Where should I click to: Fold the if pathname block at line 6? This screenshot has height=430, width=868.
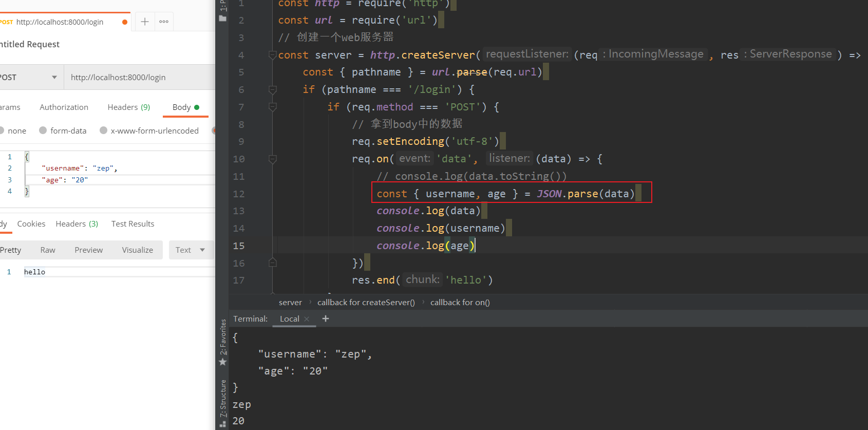[x=273, y=89]
